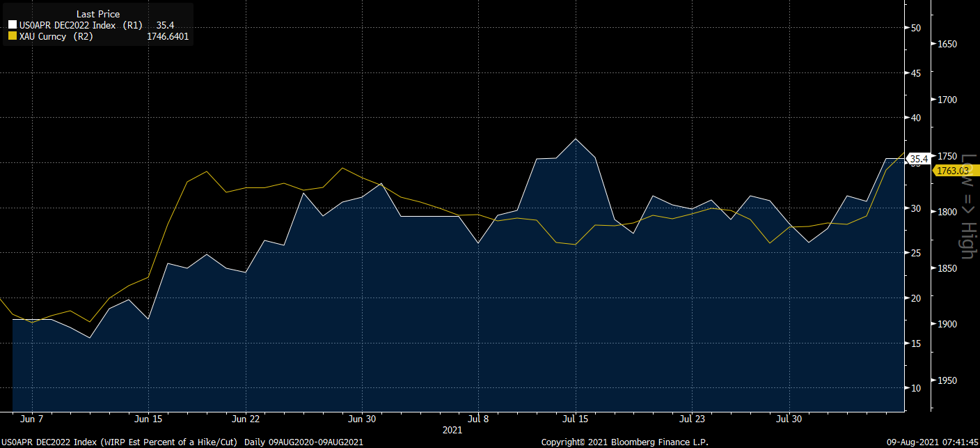
Task: Click the 'Daily 09AUG2020-09AUG2021' footer range
Action: coord(303,442)
